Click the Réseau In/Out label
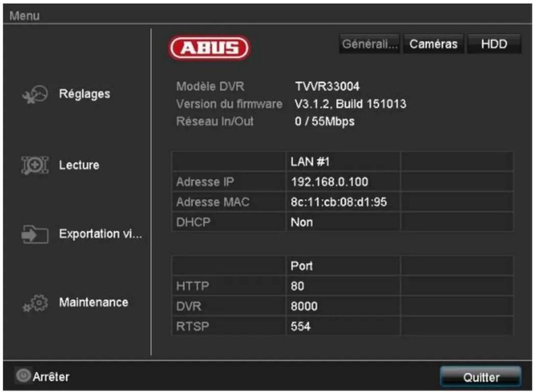 tap(215, 121)
